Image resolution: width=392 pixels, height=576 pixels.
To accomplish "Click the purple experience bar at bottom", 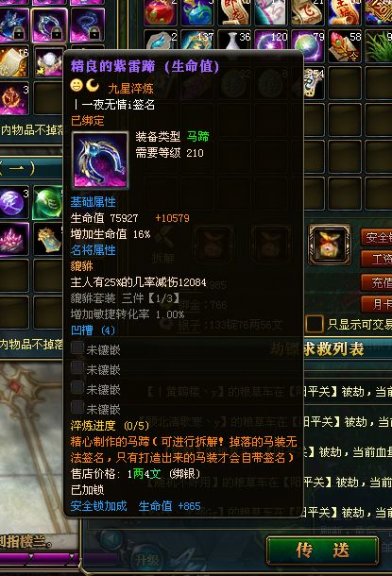I will point(39,558).
